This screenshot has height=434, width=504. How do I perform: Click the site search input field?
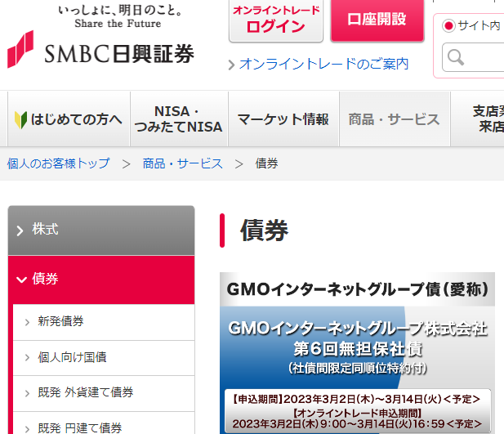473,57
